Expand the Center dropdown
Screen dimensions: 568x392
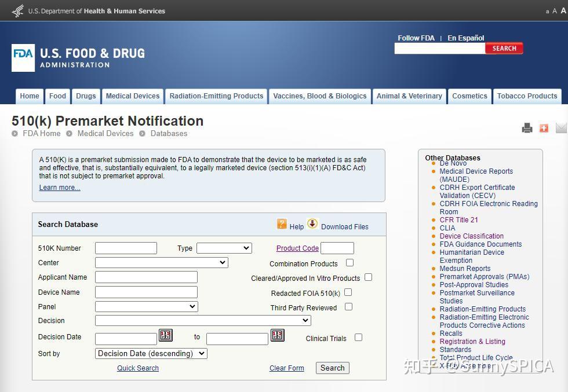point(162,262)
